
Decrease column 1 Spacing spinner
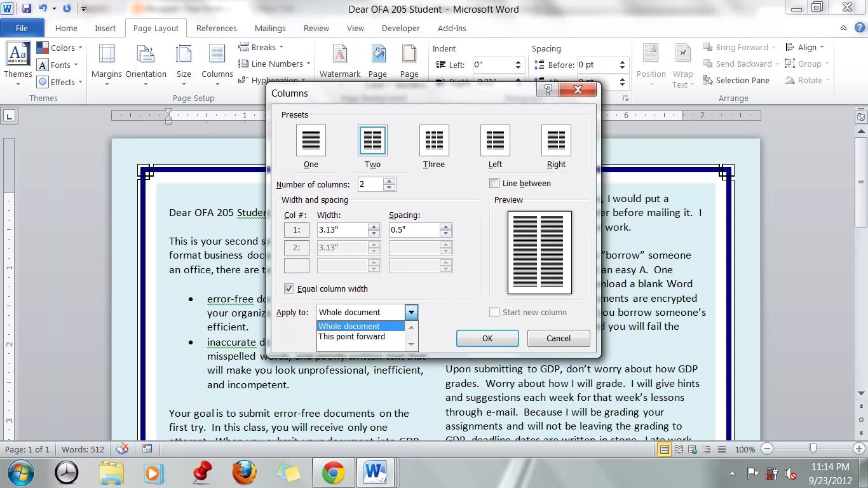pyautogui.click(x=446, y=234)
